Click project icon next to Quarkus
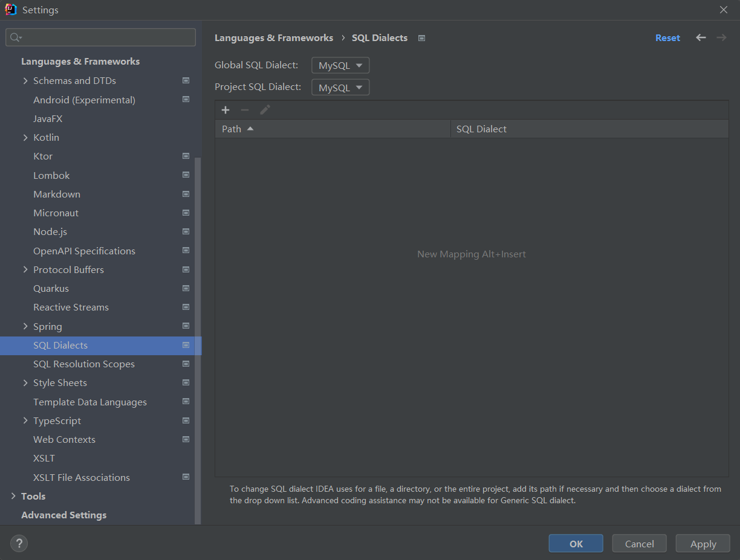Image resolution: width=740 pixels, height=560 pixels. click(186, 288)
